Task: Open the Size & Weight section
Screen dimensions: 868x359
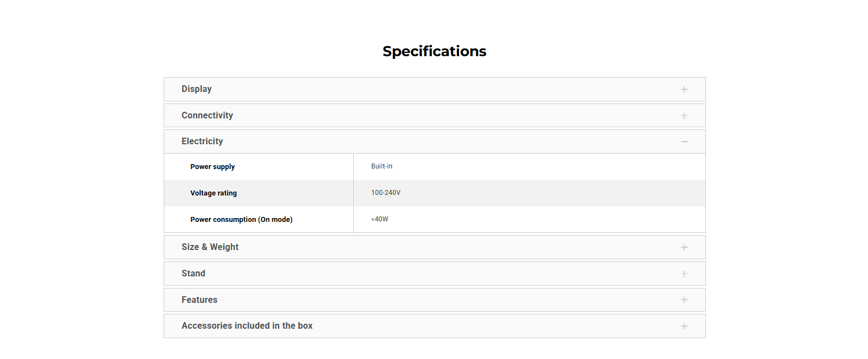Action: (210, 247)
